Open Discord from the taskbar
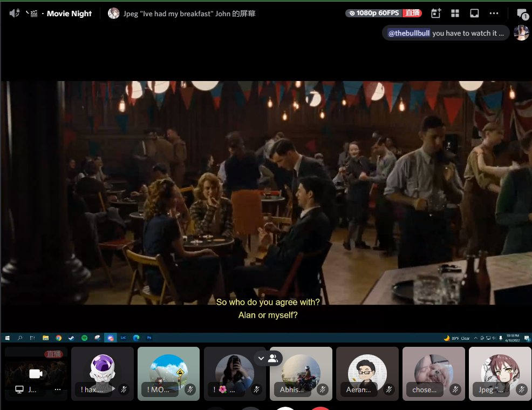The width and height of the screenshot is (532, 410). tap(111, 338)
